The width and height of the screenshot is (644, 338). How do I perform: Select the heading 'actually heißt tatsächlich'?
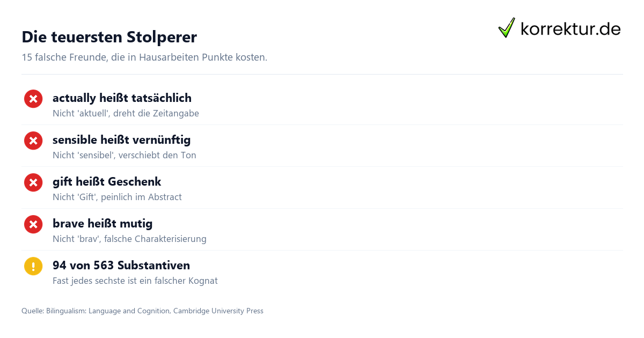[x=122, y=98]
